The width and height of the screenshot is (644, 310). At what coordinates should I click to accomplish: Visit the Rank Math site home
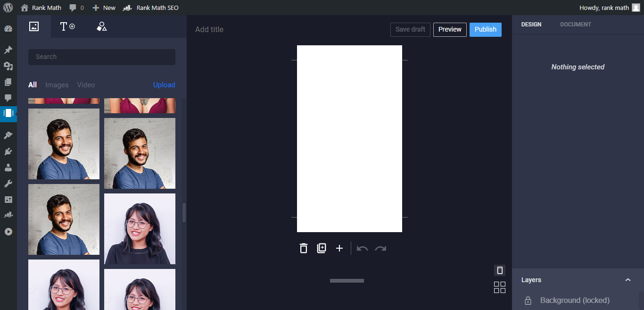pos(41,8)
